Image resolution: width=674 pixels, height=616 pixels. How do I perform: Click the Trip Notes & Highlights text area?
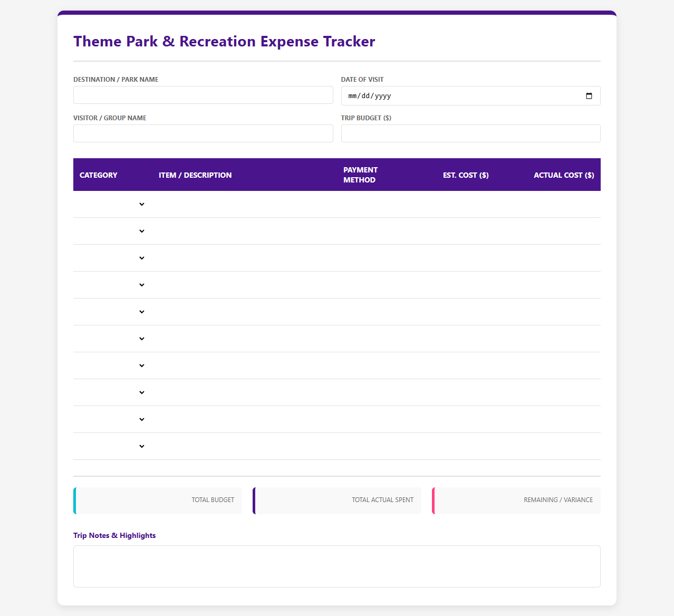coord(337,566)
